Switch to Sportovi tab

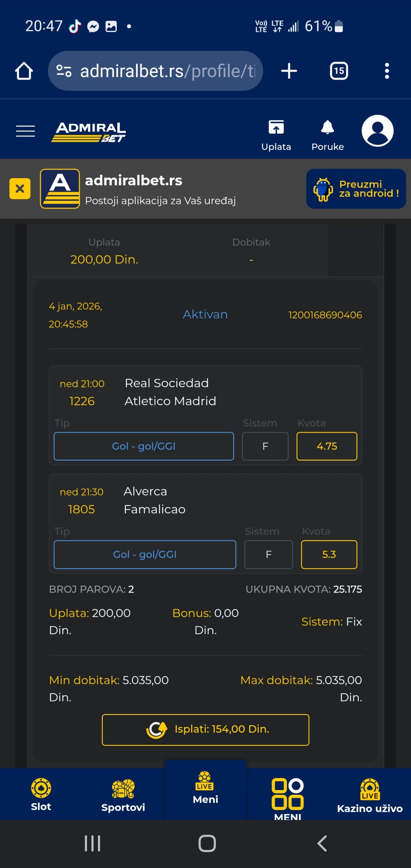(x=123, y=795)
